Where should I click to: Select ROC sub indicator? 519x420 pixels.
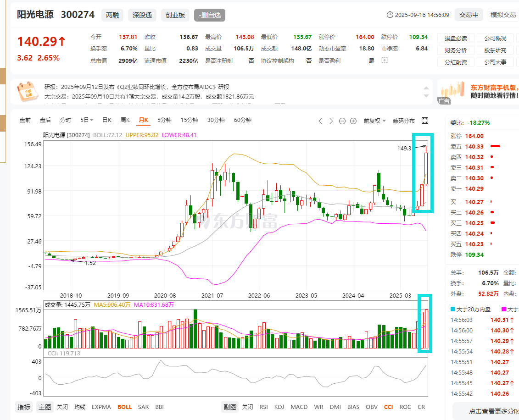(405, 407)
